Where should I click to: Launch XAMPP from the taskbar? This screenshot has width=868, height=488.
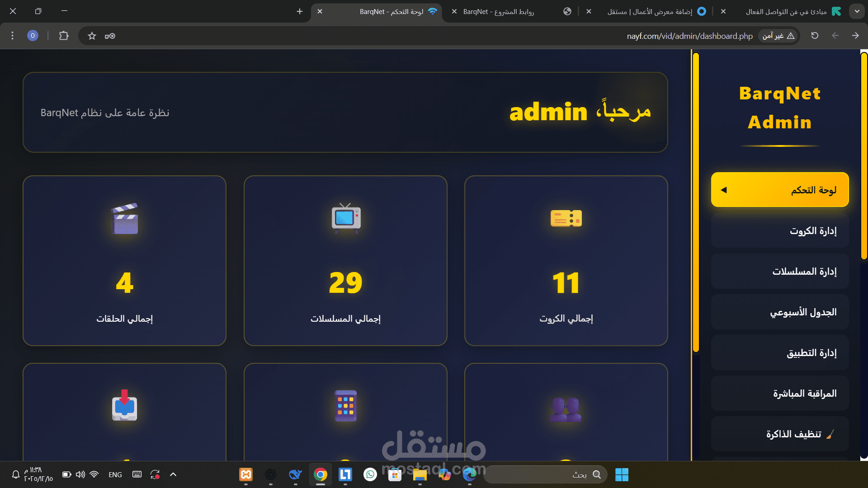point(246,474)
